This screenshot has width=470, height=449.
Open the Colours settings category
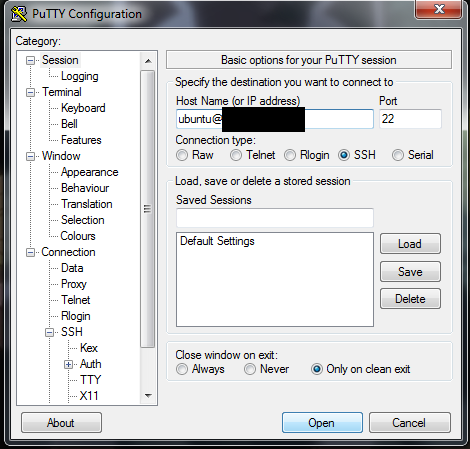(78, 236)
